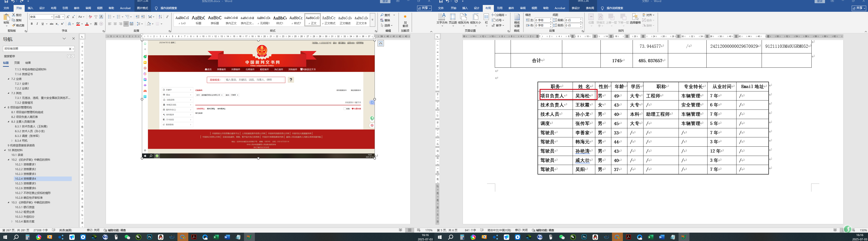Open the Windows Start menu on the left taskbar

[5, 237]
